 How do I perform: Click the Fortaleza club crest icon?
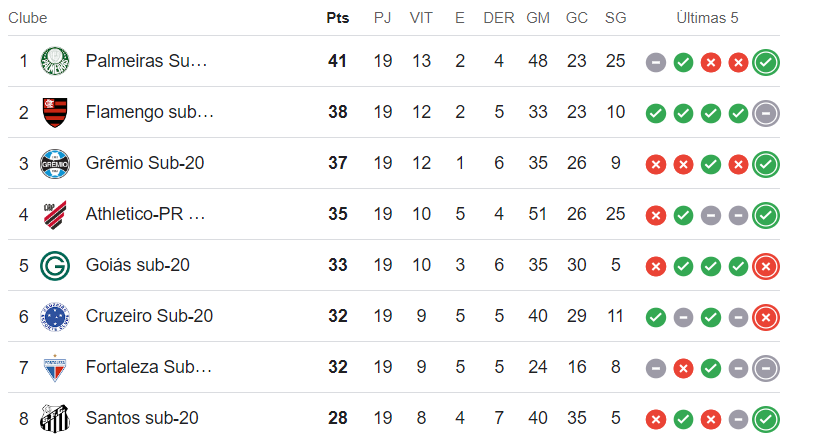(x=54, y=368)
